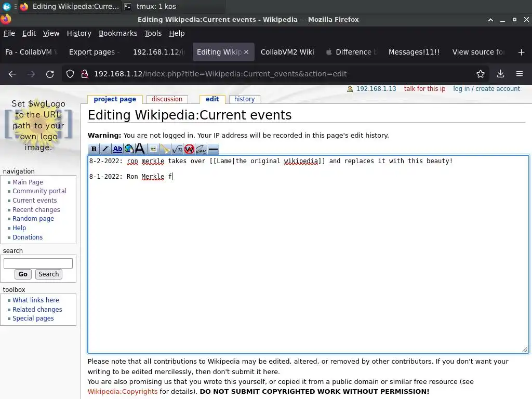Insert external link globe icon
The image size is (532, 399).
129,149
